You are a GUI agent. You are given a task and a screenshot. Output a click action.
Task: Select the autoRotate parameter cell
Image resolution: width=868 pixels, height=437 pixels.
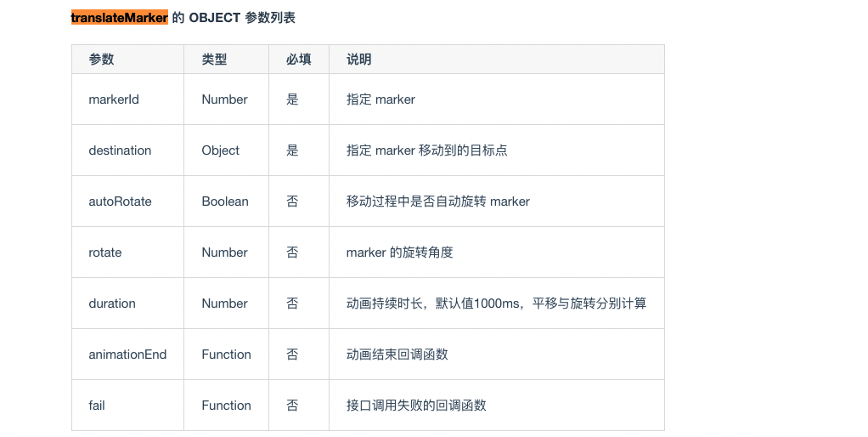(120, 201)
